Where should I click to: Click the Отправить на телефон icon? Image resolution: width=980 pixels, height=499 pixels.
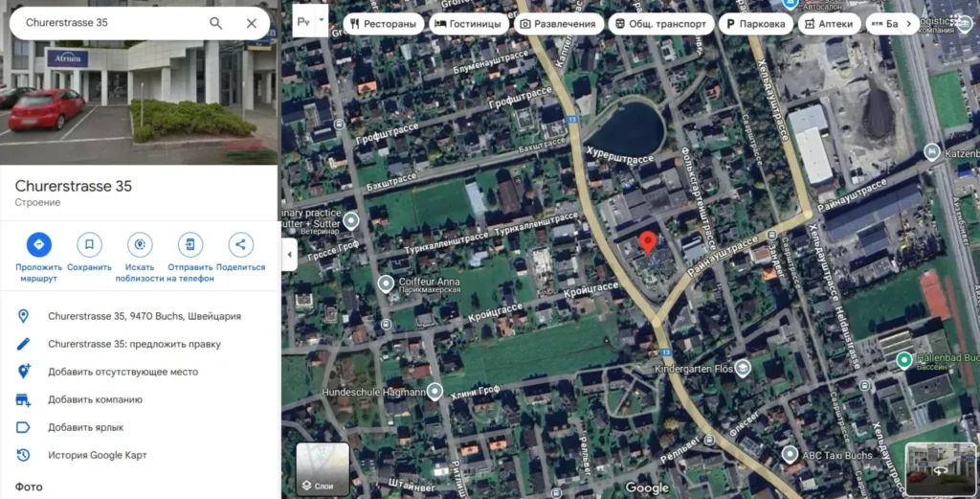[x=190, y=244]
